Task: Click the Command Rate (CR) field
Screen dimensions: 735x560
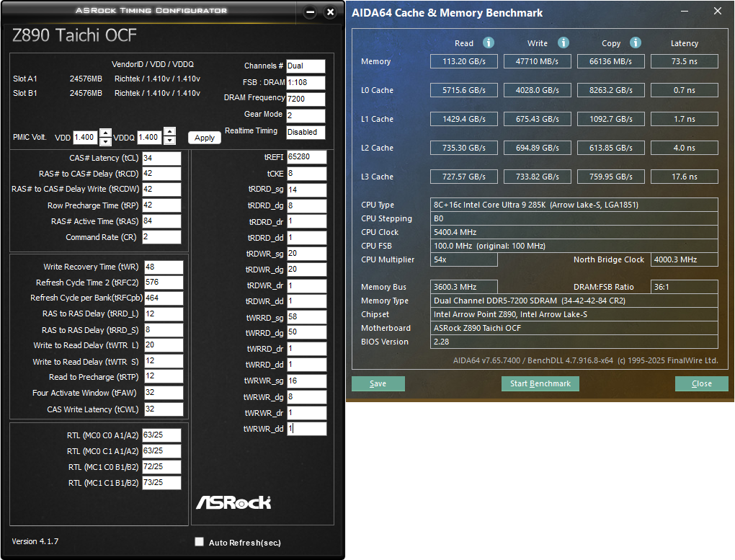Action: click(161, 237)
